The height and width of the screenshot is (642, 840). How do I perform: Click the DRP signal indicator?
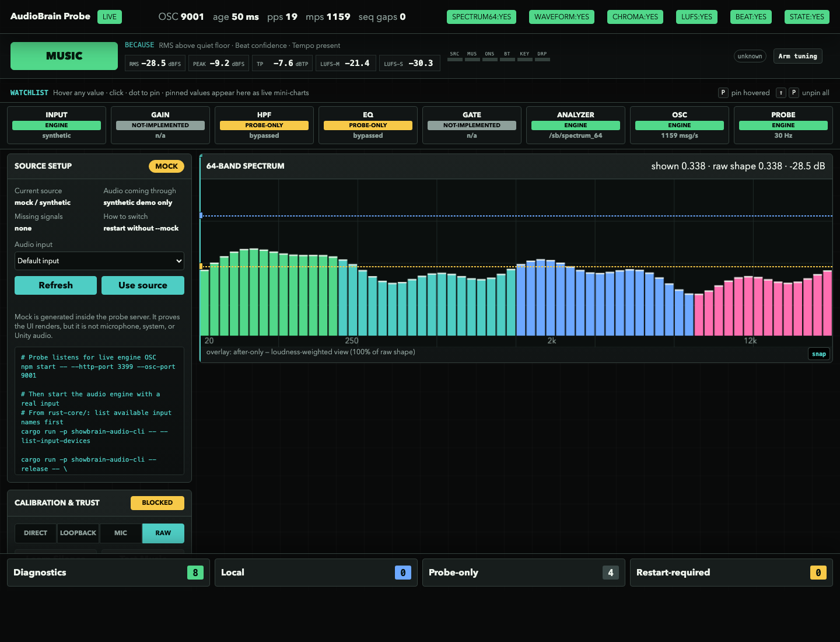pos(542,56)
